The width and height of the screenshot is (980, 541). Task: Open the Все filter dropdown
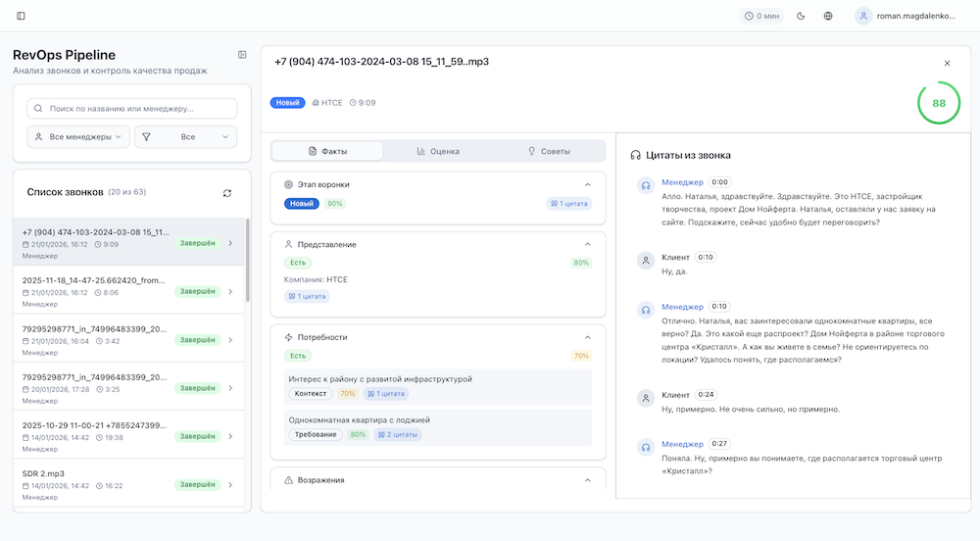pyautogui.click(x=186, y=137)
